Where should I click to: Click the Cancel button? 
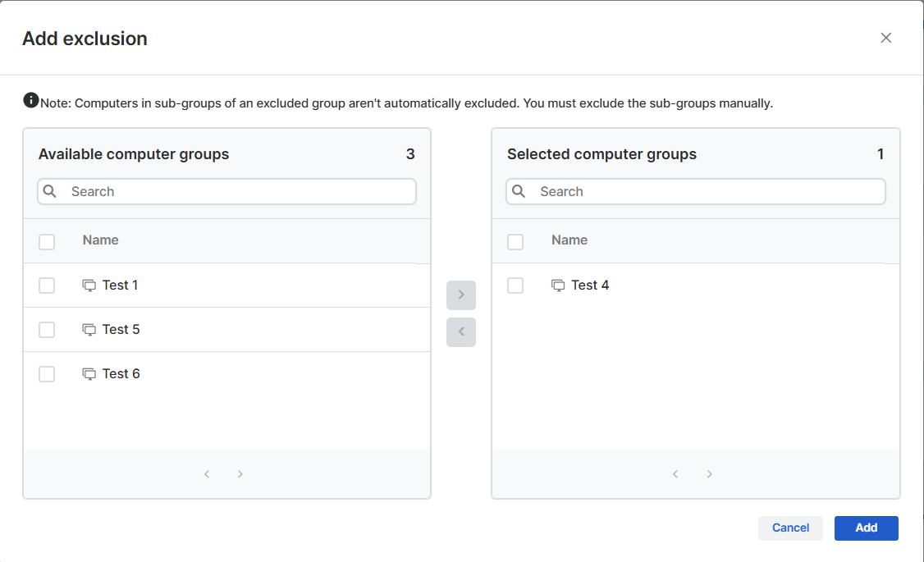click(790, 528)
